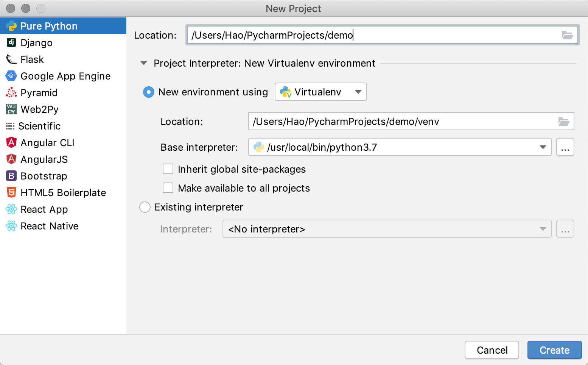
Task: Expand the Base interpreter dropdown
Action: [x=543, y=147]
